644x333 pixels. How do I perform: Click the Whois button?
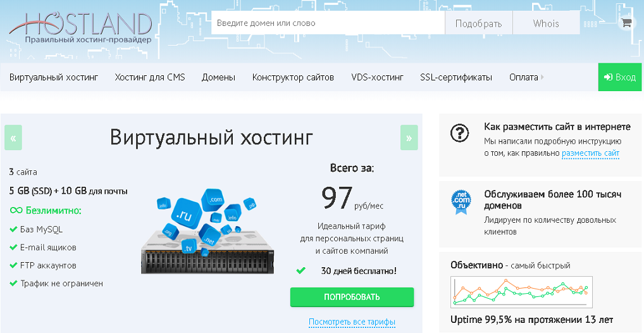click(546, 23)
